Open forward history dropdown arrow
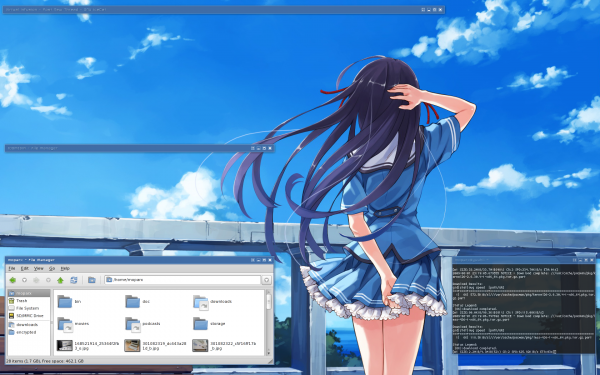Viewport: 600px width, 375px height. (48, 280)
